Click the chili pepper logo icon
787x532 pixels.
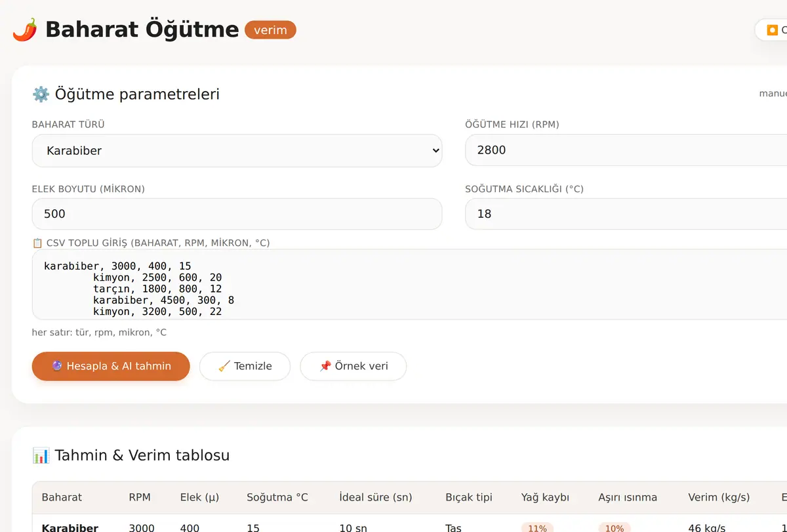pos(25,30)
